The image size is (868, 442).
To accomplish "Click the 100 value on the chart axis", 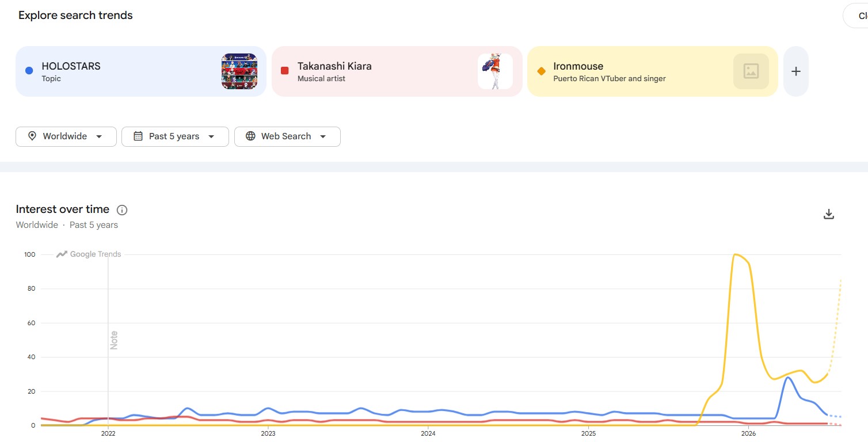I will click(29, 254).
